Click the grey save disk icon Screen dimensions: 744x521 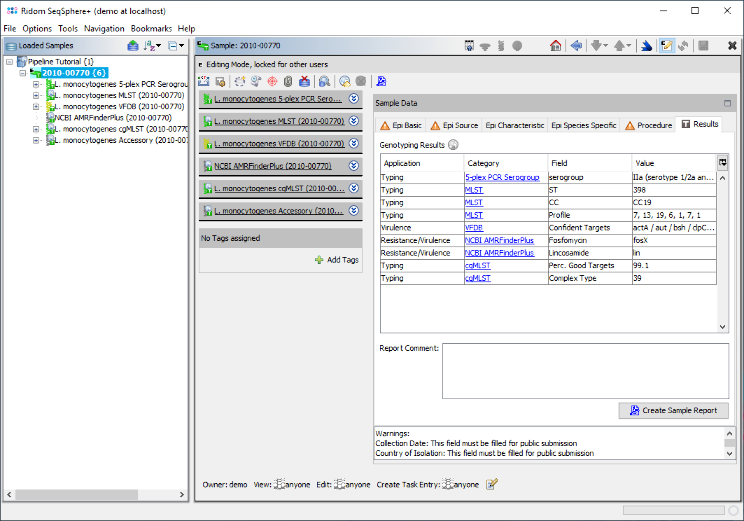[x=703, y=46]
